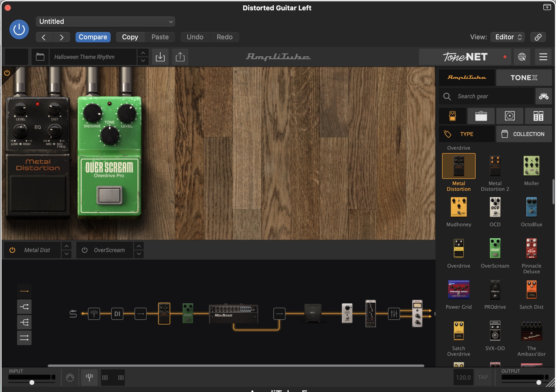Select the amplifier gear category icon
Screen dimensions: 556x392
pos(481,116)
